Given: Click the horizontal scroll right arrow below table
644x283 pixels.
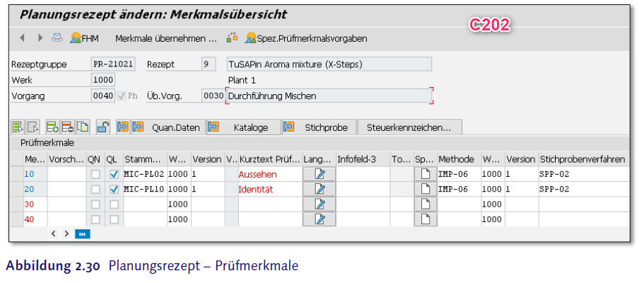Looking at the screenshot, I should coord(67,233).
